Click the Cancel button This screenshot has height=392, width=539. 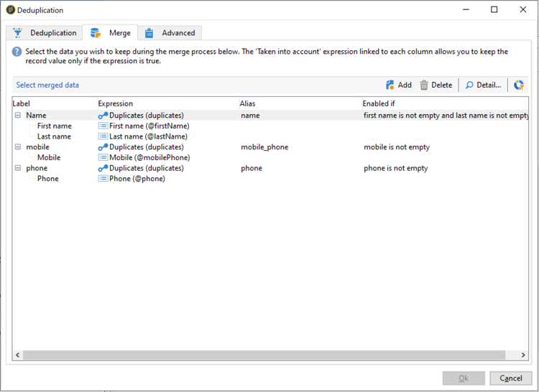(x=510, y=378)
